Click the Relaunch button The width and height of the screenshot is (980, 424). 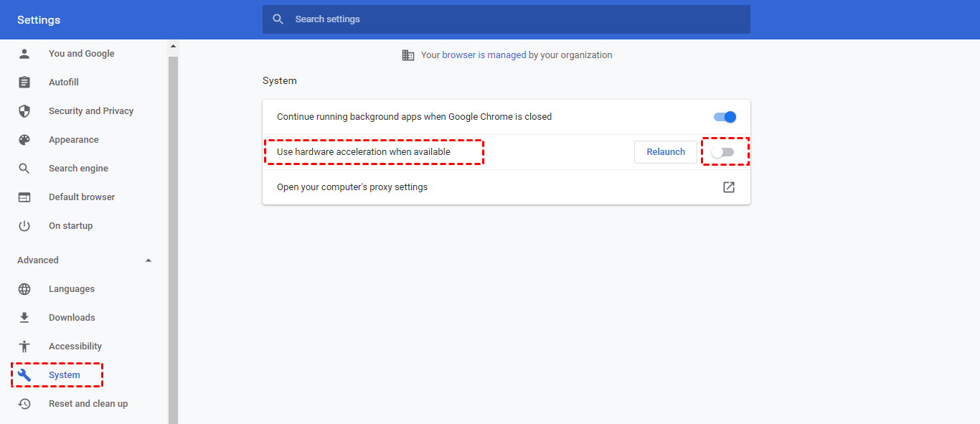point(666,152)
